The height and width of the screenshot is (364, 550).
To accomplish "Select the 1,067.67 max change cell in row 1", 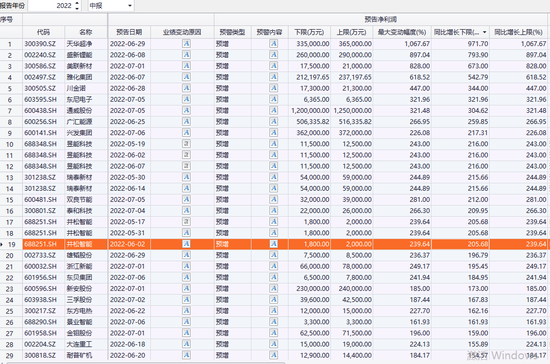I will pyautogui.click(x=402, y=44).
